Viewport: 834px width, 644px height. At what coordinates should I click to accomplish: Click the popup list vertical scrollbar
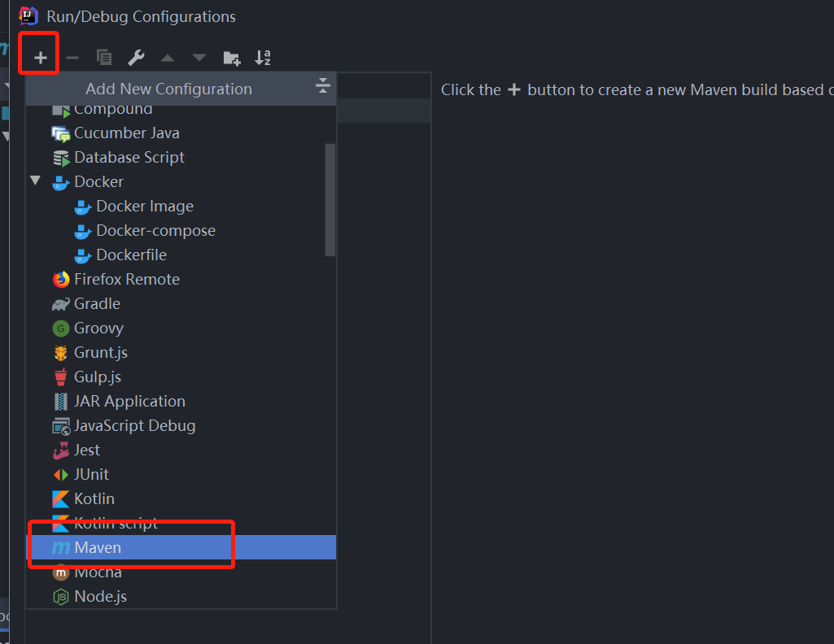(x=330, y=200)
